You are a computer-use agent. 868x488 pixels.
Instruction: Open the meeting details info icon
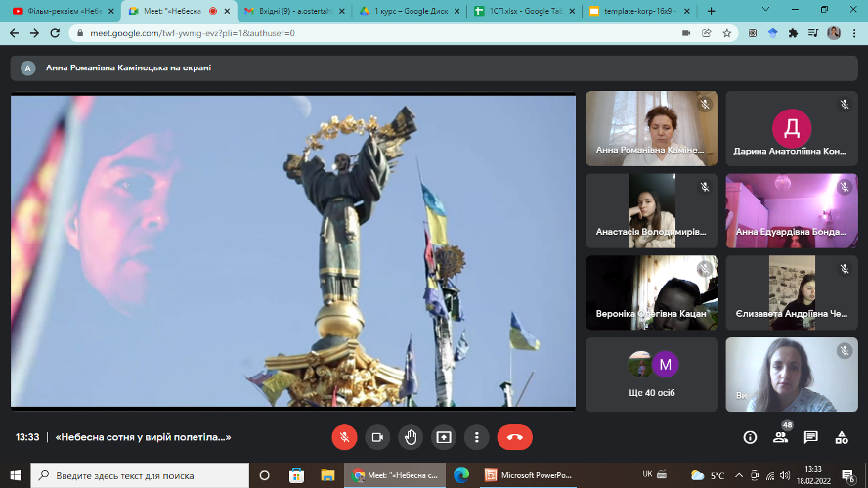[750, 437]
